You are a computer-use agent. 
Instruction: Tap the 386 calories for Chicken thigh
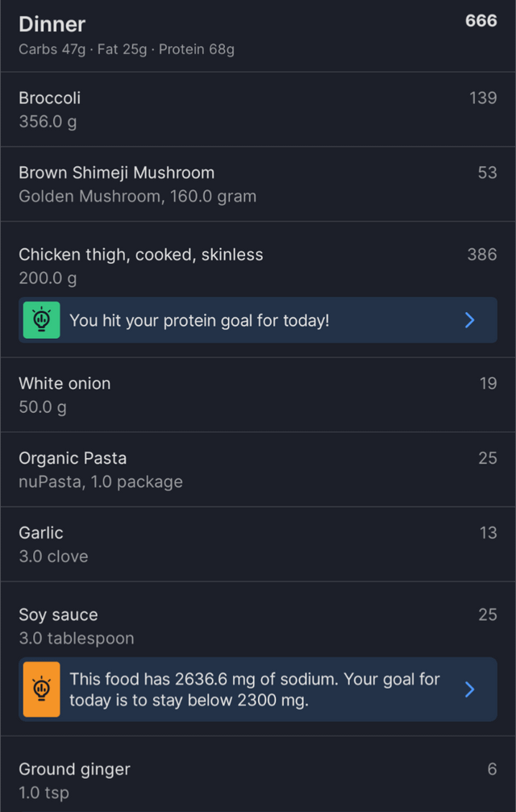pos(482,254)
